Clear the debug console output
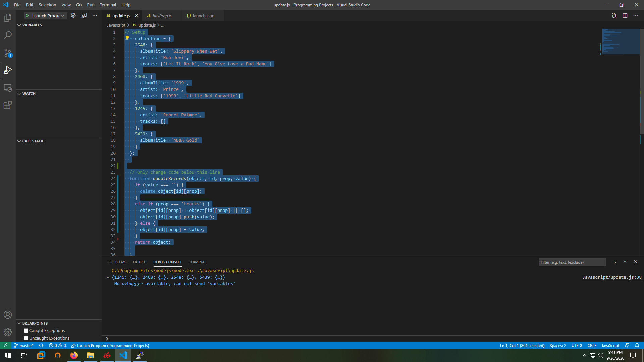Image resolution: width=644 pixels, height=362 pixels. tap(614, 262)
